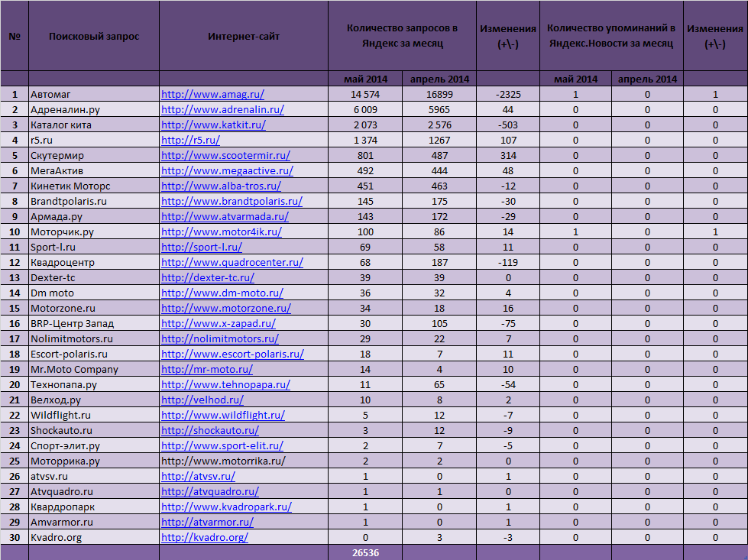This screenshot has height=560, width=748.
Task: Select the 'Интернет-сайт' column header cell
Action: (244, 36)
